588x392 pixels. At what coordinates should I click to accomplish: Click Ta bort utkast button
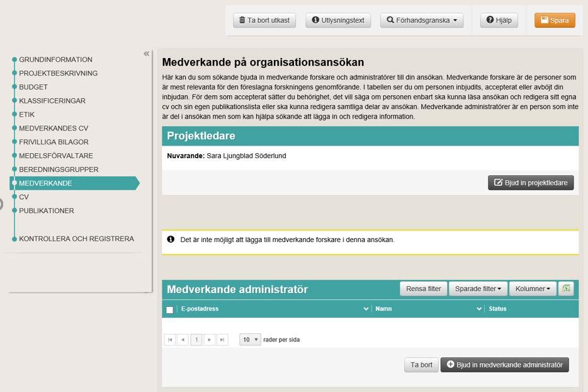(x=264, y=20)
